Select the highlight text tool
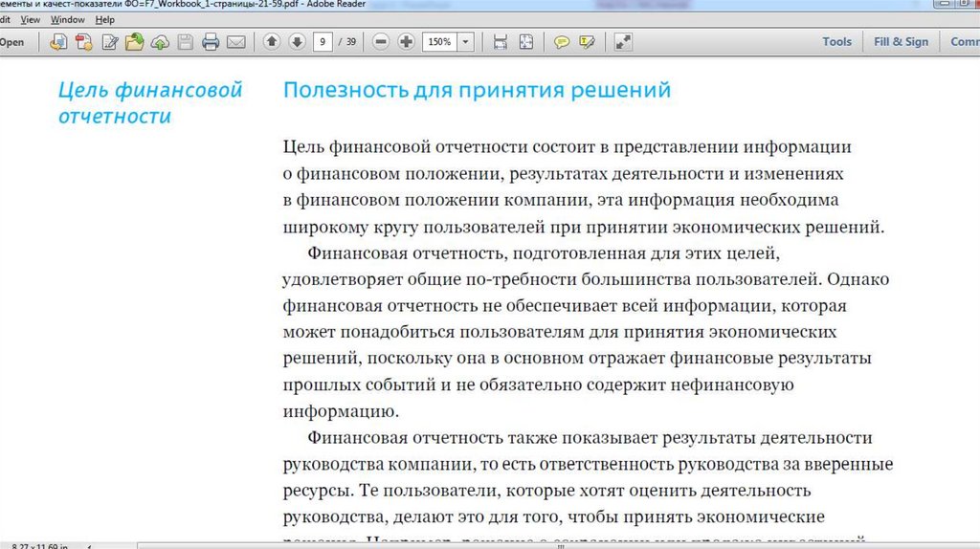 tap(587, 42)
